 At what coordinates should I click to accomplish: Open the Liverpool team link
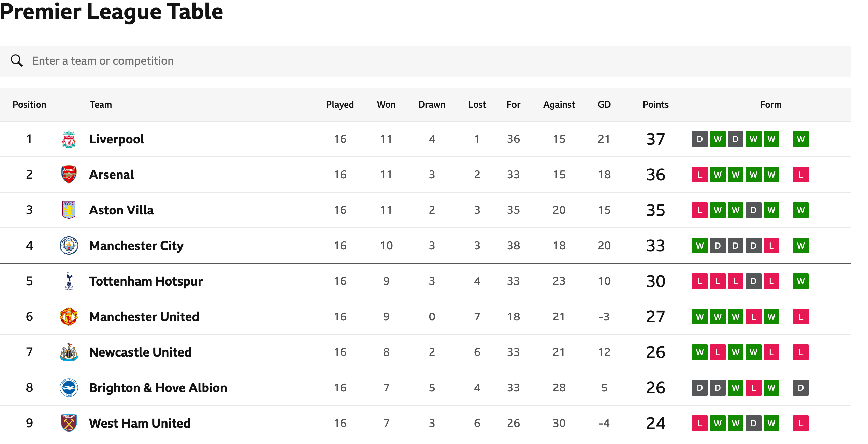pos(116,139)
